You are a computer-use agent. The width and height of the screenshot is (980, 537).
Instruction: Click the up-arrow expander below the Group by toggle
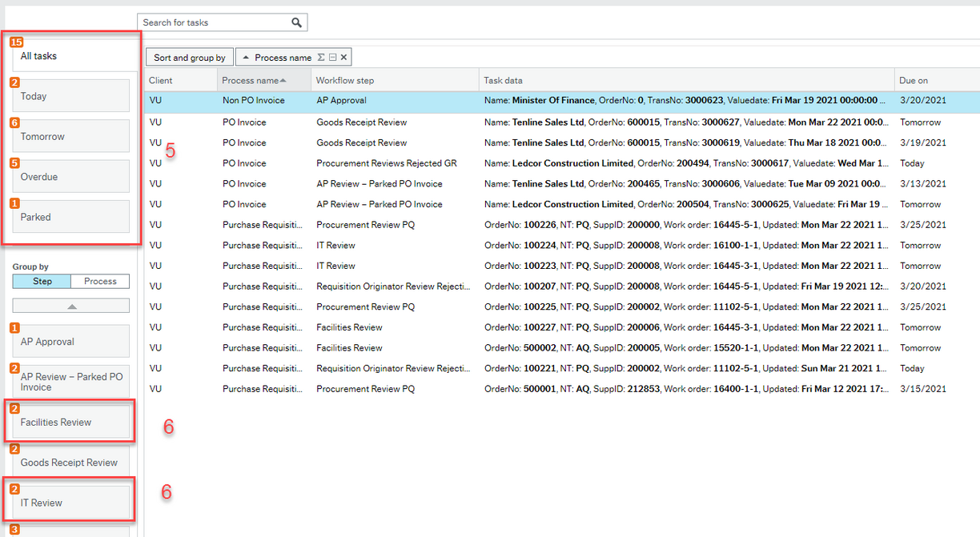click(x=70, y=305)
